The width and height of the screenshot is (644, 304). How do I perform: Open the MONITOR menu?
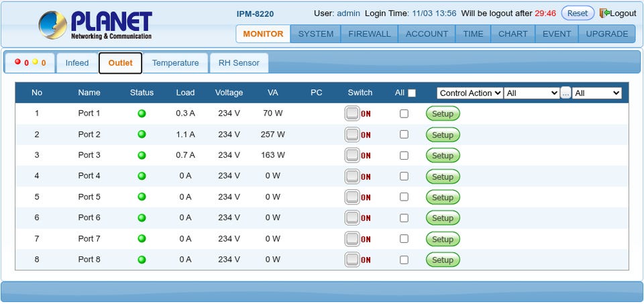click(263, 34)
